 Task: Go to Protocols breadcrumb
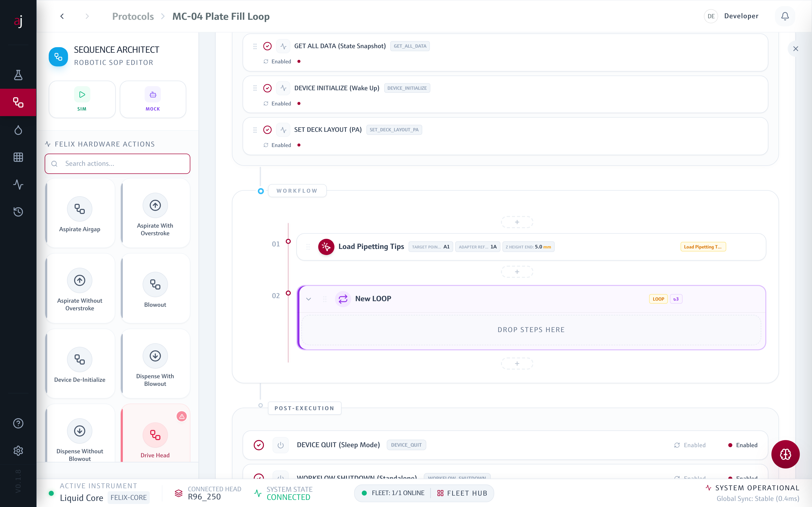click(133, 16)
